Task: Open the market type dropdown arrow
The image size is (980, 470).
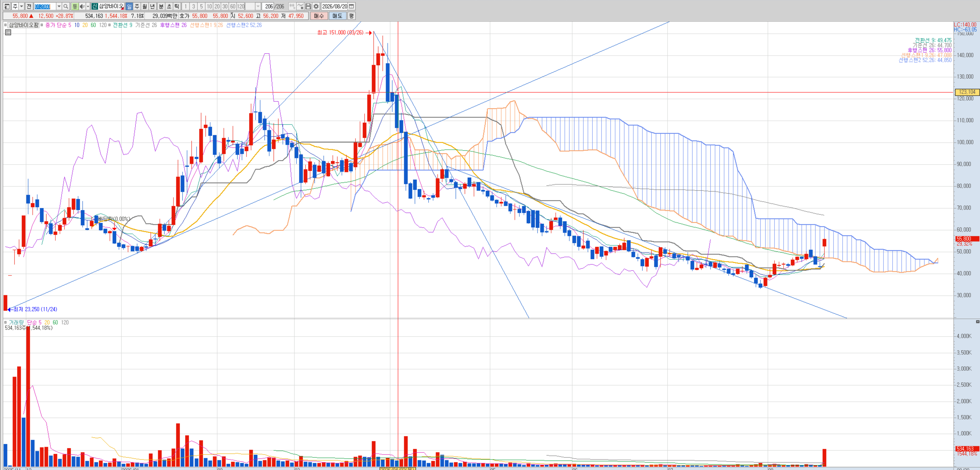Action: pos(21,7)
